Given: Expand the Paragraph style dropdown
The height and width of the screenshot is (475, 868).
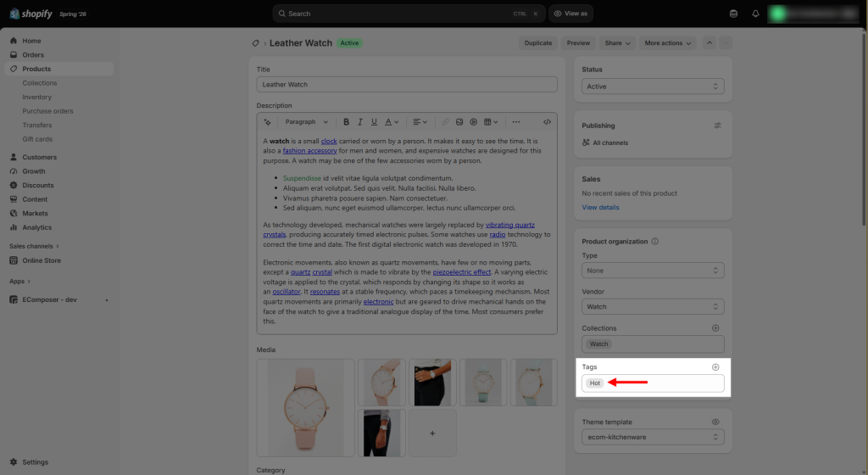Looking at the screenshot, I should click(307, 122).
